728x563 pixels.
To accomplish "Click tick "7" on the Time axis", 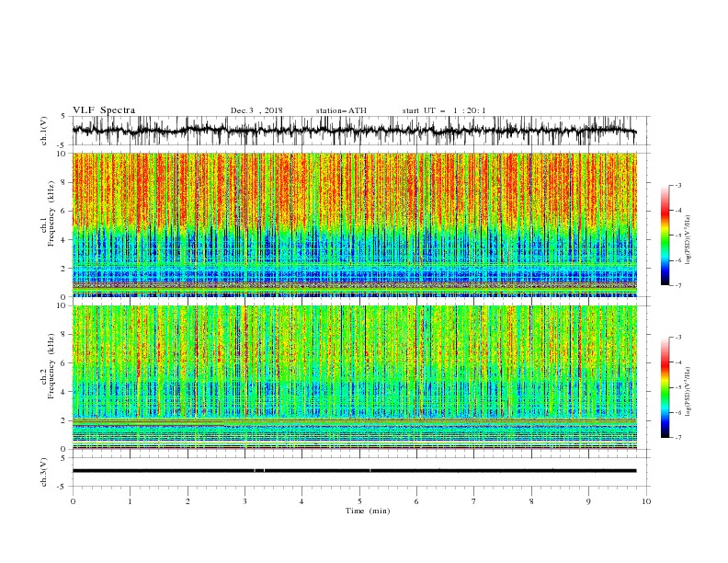I will pos(474,501).
